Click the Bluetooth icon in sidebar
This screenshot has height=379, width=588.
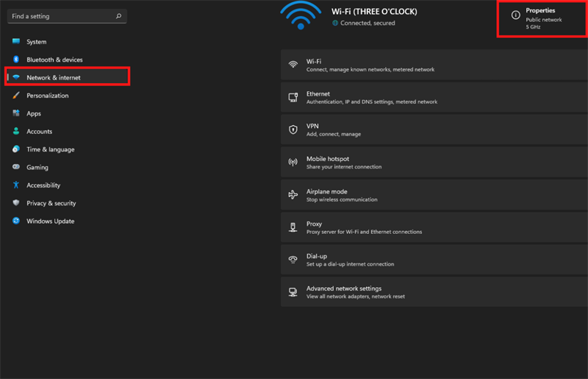[x=16, y=60]
